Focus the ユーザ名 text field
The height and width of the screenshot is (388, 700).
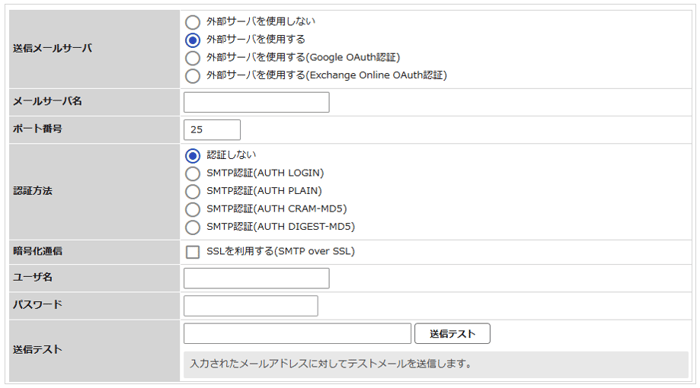click(256, 278)
